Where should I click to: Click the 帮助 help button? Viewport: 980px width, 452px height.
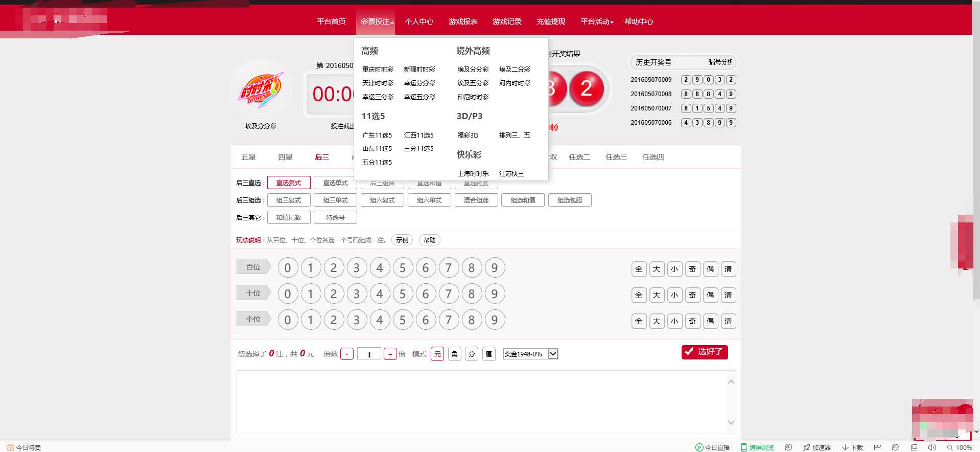(429, 240)
